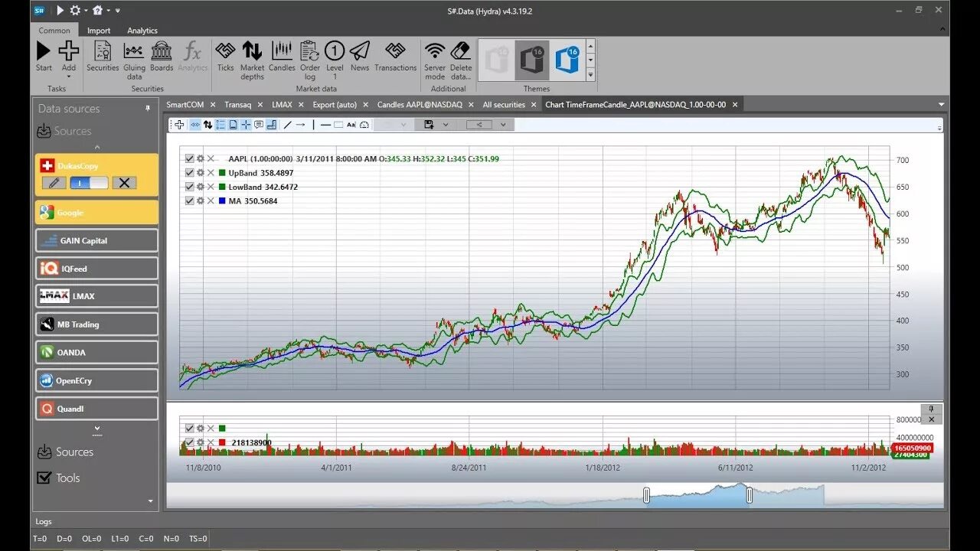The image size is (980, 551).
Task: Click the add chart area plus icon
Action: (x=179, y=125)
